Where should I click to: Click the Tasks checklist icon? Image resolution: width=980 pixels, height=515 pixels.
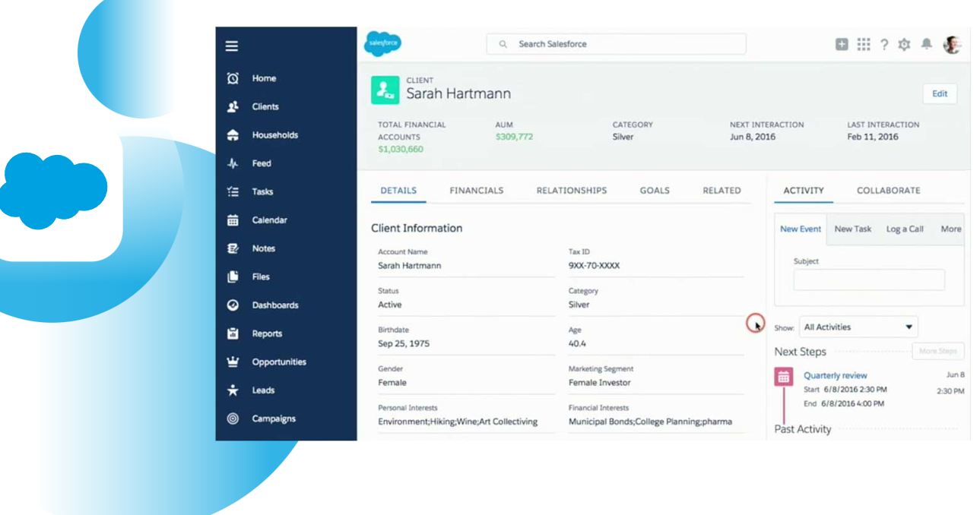(x=233, y=192)
